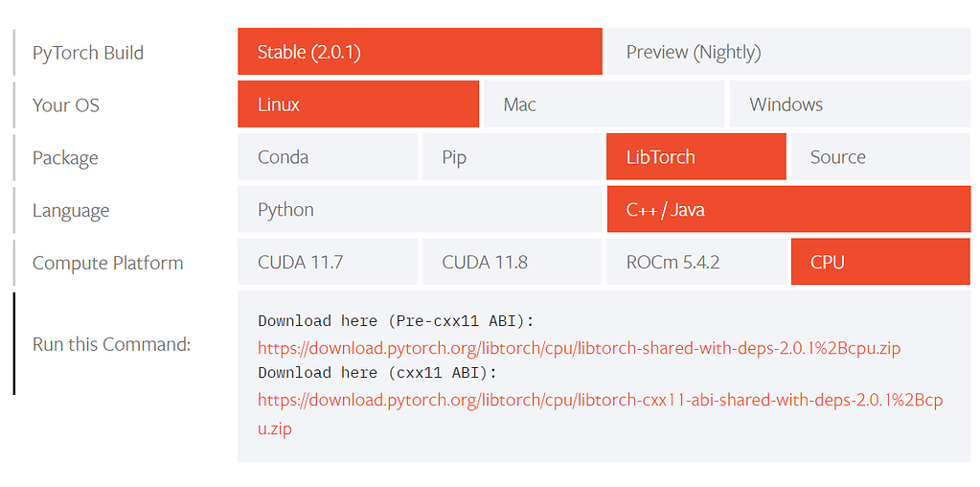Open the Pre-cxx11 ABI libtorch download link
980x487 pixels.
579,348
